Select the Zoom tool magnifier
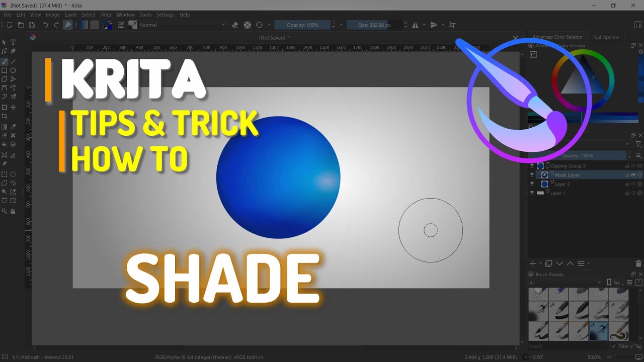This screenshot has width=644, height=362. coord(5,211)
